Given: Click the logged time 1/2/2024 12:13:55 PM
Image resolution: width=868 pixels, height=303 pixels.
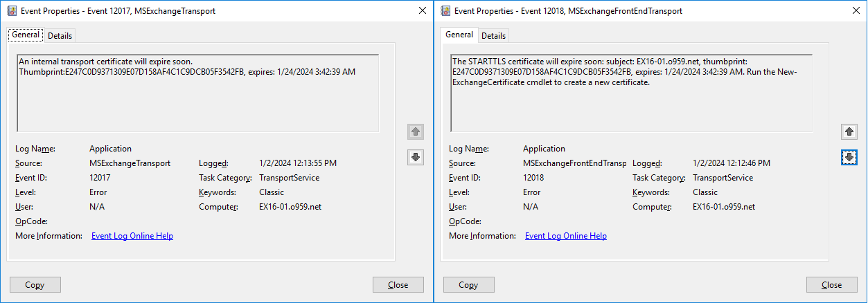Looking at the screenshot, I should pos(298,163).
